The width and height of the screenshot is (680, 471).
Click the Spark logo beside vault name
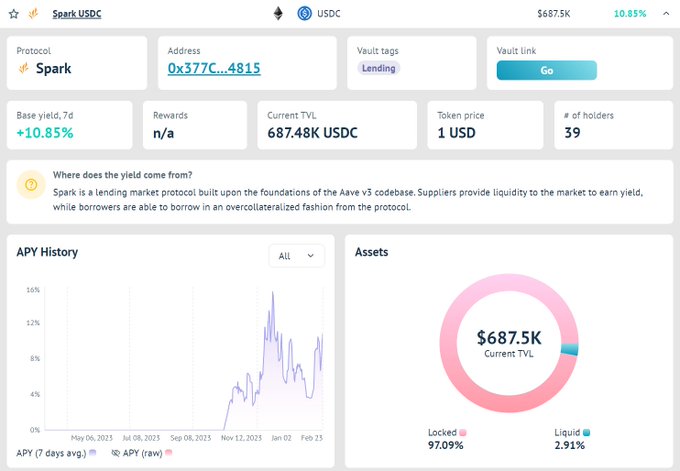[33, 14]
